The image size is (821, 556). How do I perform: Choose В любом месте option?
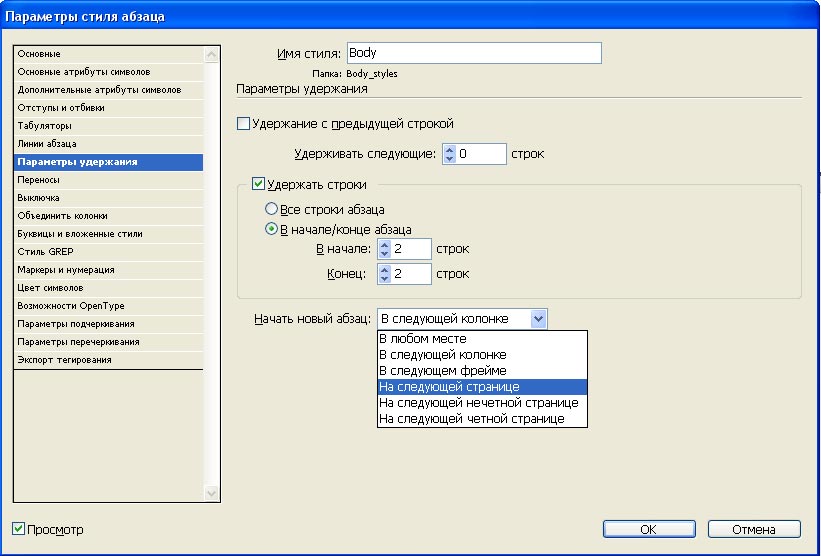(482, 339)
